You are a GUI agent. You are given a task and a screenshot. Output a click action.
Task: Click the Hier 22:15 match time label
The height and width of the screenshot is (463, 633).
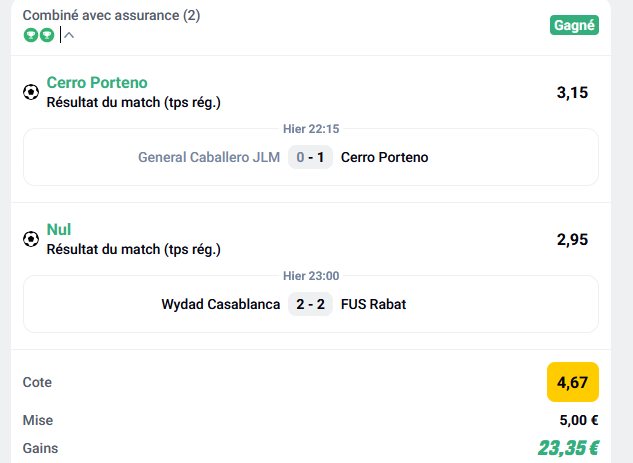pyautogui.click(x=311, y=129)
